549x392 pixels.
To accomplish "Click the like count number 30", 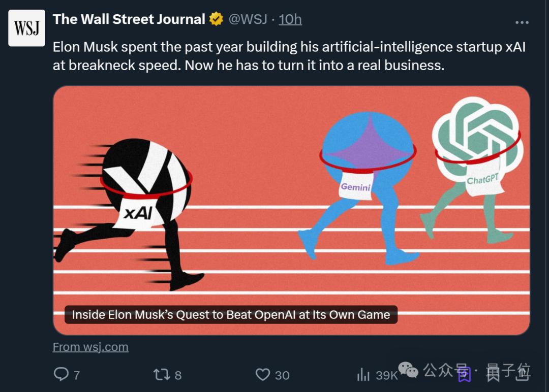I will [282, 375].
